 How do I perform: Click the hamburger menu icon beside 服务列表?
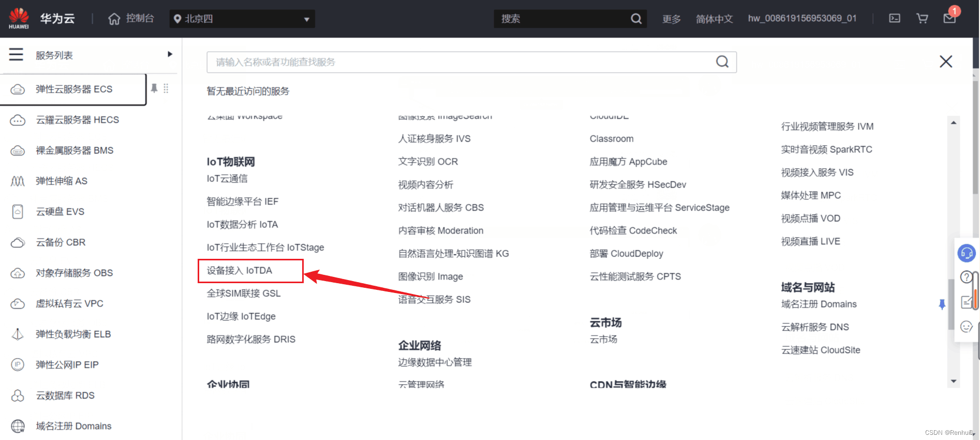16,54
